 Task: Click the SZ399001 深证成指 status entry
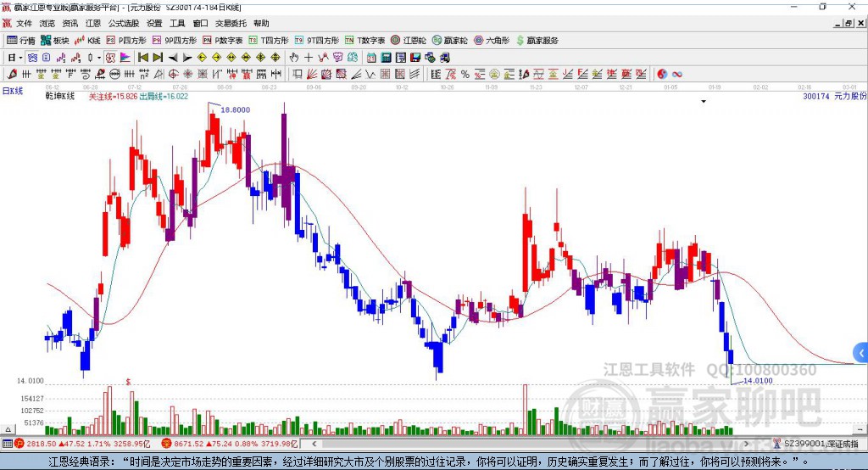(821, 444)
